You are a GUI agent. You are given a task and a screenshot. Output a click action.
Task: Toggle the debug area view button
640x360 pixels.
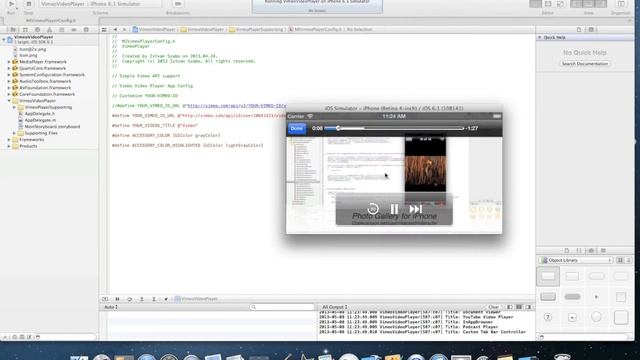[x=589, y=4]
